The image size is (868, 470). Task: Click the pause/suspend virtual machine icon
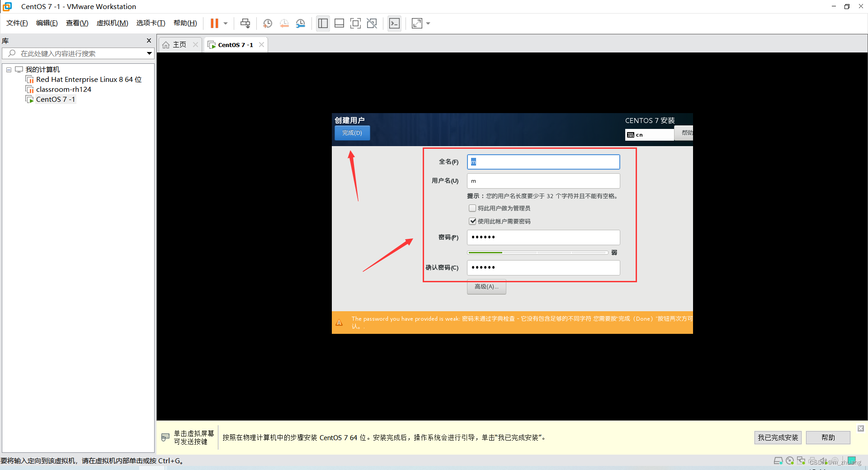coord(214,23)
